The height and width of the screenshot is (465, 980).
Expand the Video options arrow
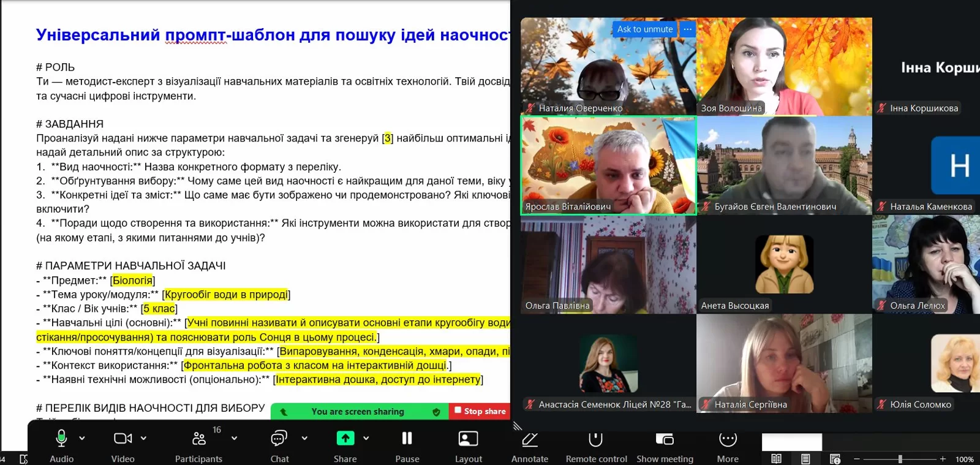pos(143,438)
